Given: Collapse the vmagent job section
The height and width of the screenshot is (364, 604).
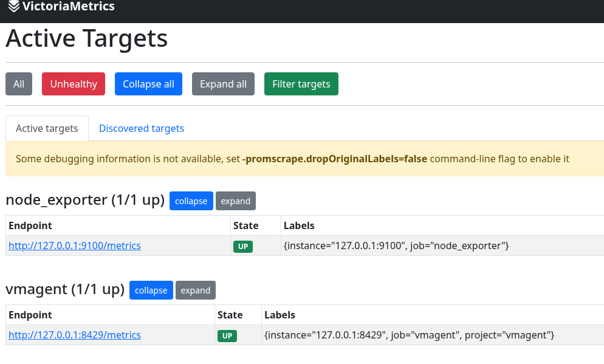Looking at the screenshot, I should [151, 290].
